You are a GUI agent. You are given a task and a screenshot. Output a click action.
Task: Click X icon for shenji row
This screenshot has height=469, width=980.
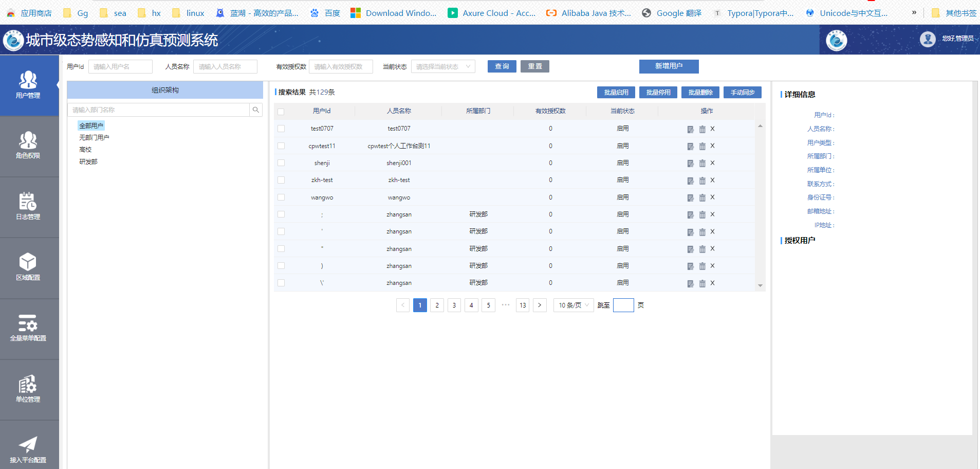pos(712,163)
